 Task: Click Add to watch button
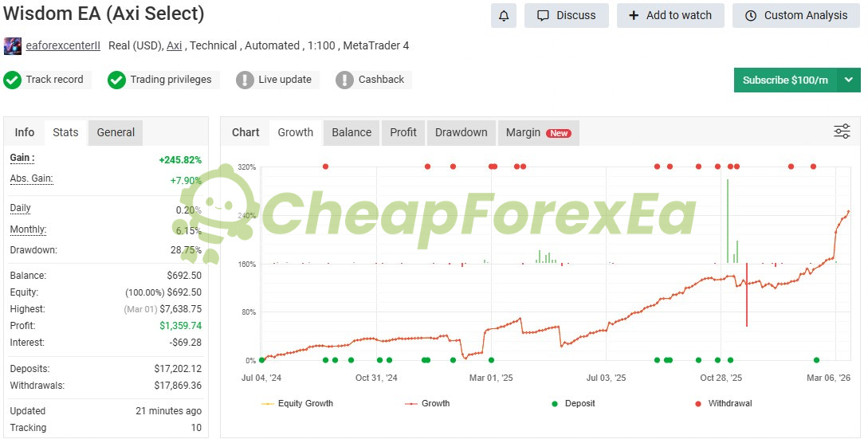click(670, 15)
